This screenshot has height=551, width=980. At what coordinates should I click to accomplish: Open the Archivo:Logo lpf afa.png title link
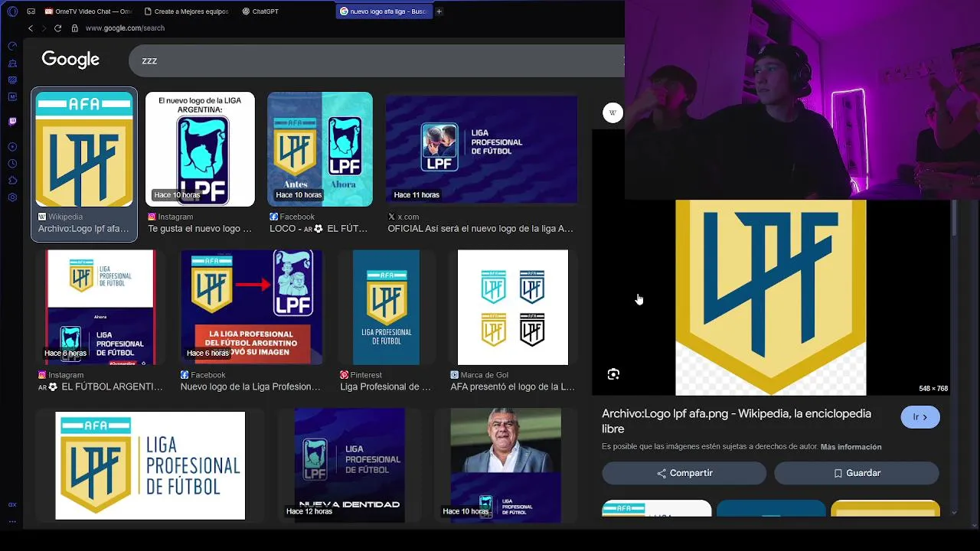click(737, 421)
